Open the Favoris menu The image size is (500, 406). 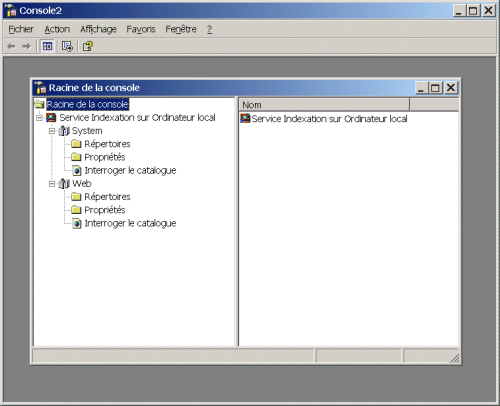click(141, 29)
